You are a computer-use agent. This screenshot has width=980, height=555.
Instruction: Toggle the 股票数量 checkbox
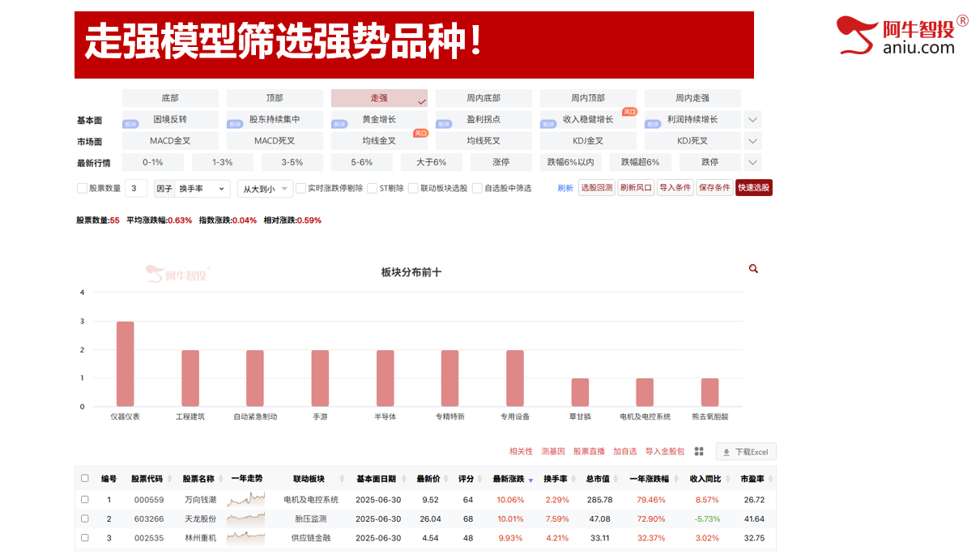(82, 188)
